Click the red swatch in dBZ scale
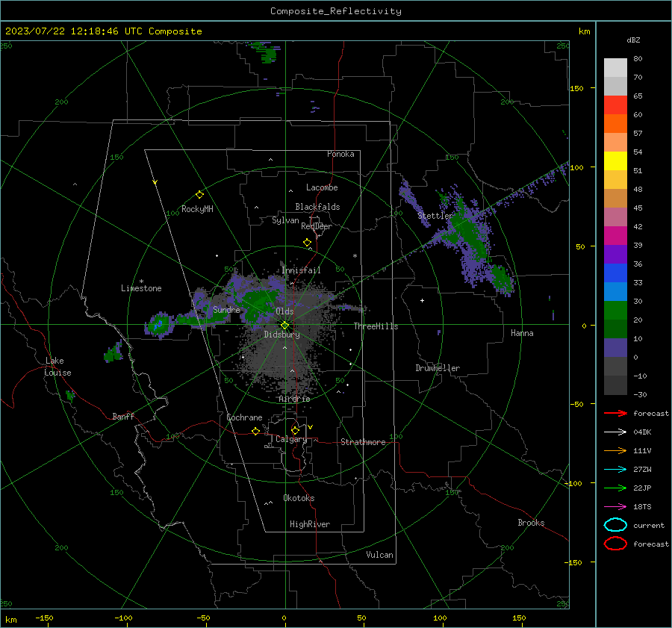 (x=615, y=105)
